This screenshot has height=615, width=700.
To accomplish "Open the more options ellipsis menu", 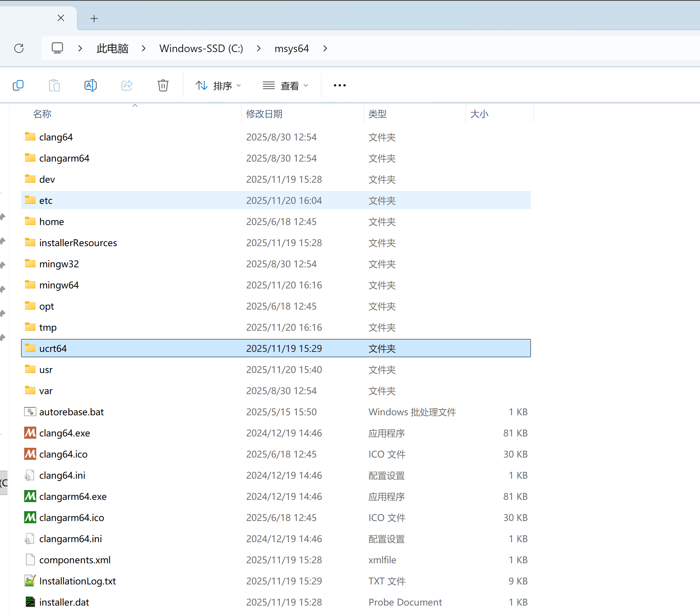I will pos(340,86).
